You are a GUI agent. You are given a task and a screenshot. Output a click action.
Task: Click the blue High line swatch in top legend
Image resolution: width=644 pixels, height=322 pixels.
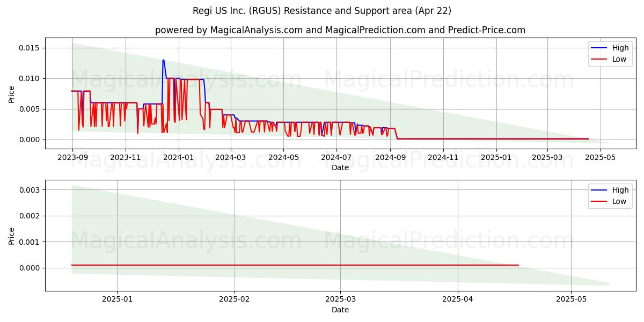(599, 48)
